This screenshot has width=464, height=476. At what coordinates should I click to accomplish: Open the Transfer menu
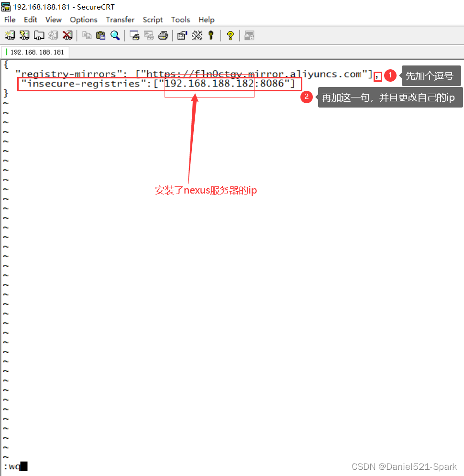(120, 20)
